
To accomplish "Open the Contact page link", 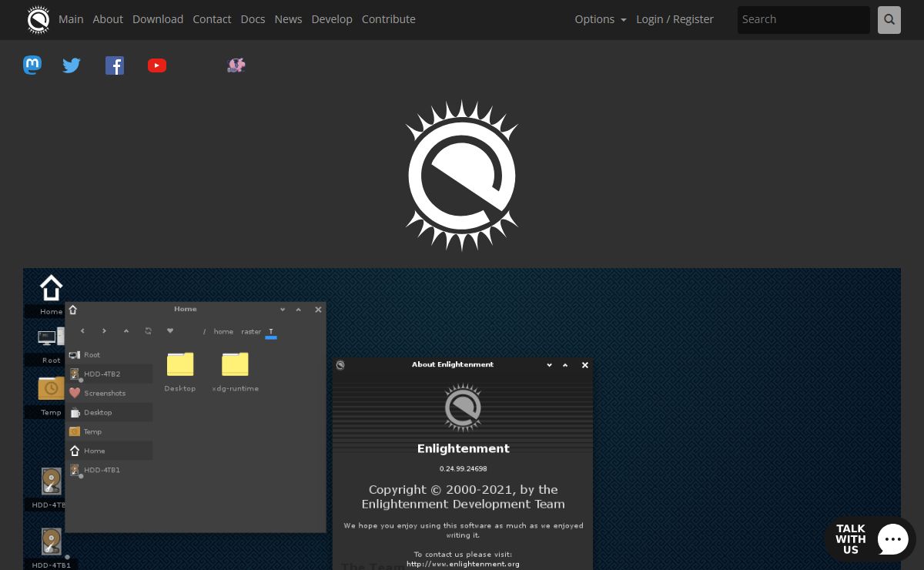I will 212,19.
